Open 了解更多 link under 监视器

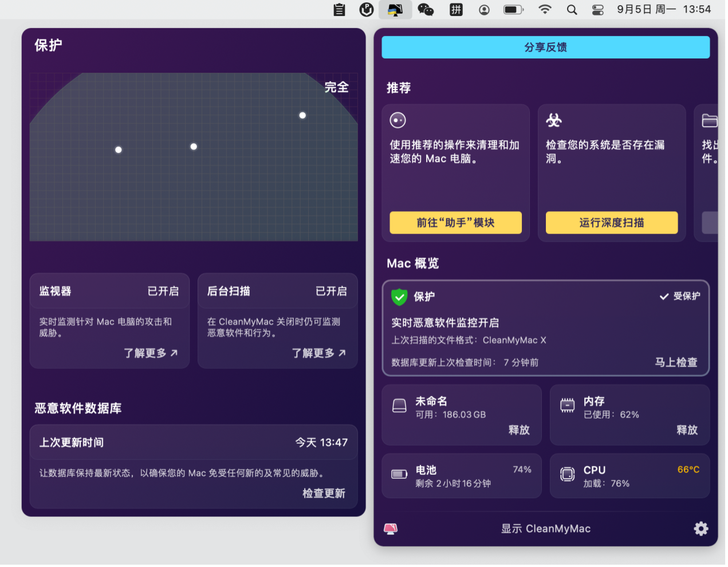point(151,353)
